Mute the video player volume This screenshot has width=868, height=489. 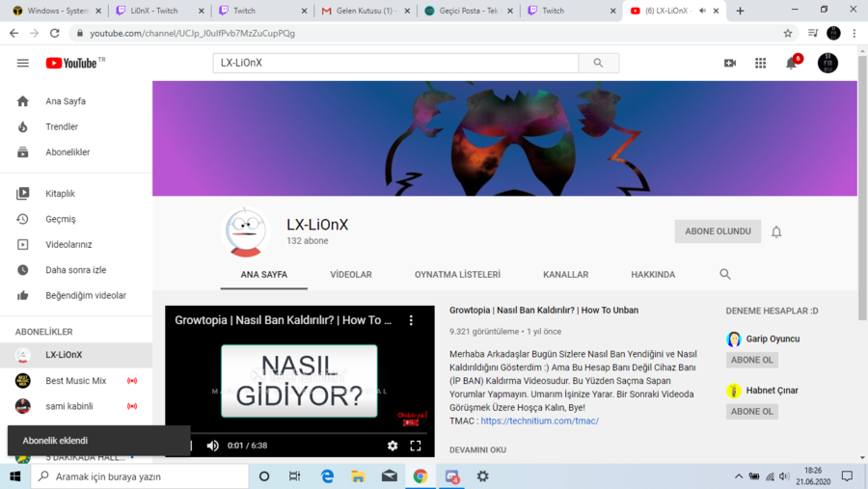(212, 446)
